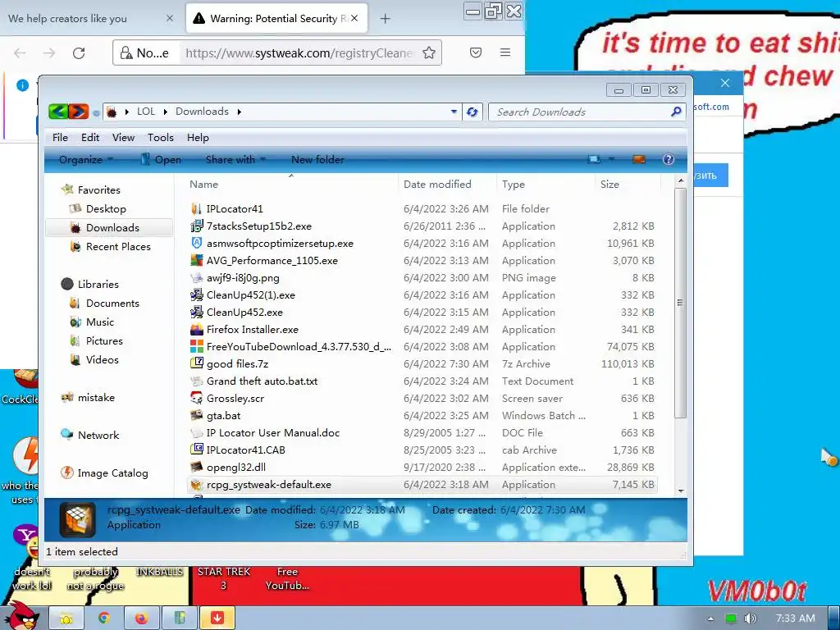Select the CleanUp452(1).exe file
Screen dimensions: 840x630
(251, 294)
